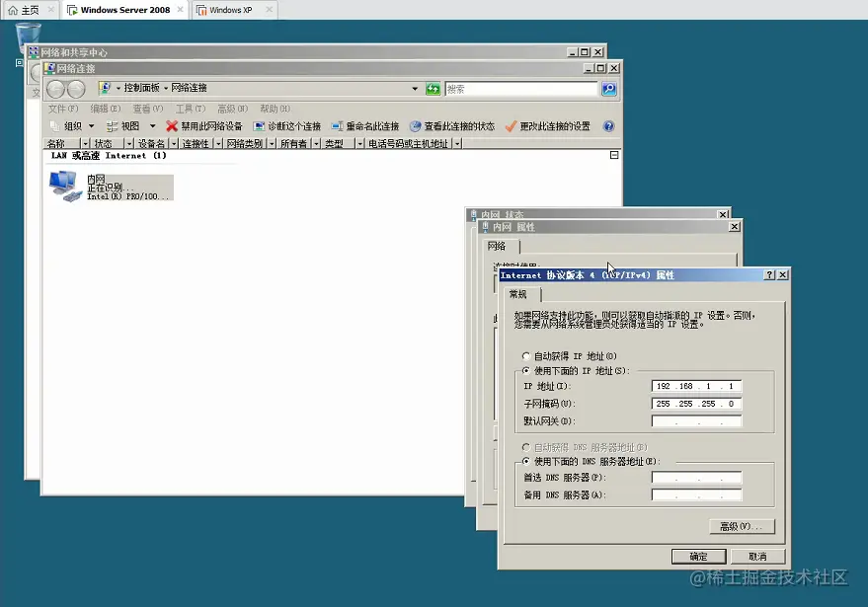Image resolution: width=868 pixels, height=607 pixels.
Task: Click the 首选 DNS 服务器 input field
Action: (696, 478)
